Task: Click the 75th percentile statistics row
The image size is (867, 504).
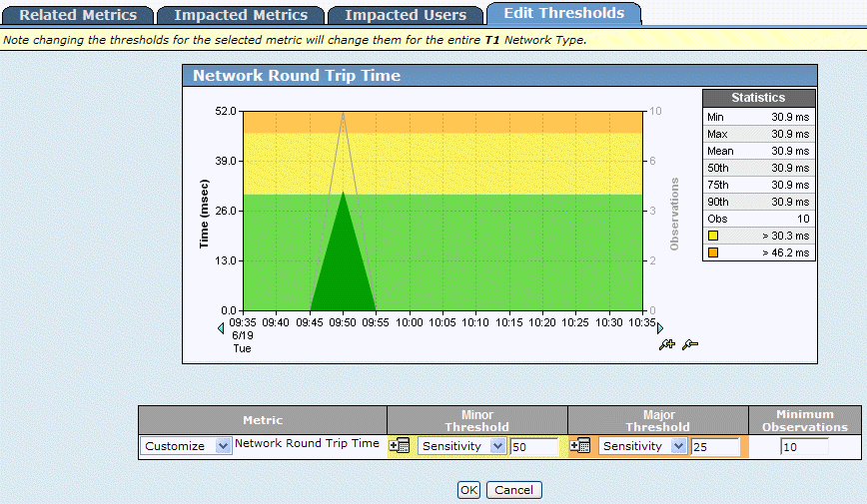Action: coord(759,185)
